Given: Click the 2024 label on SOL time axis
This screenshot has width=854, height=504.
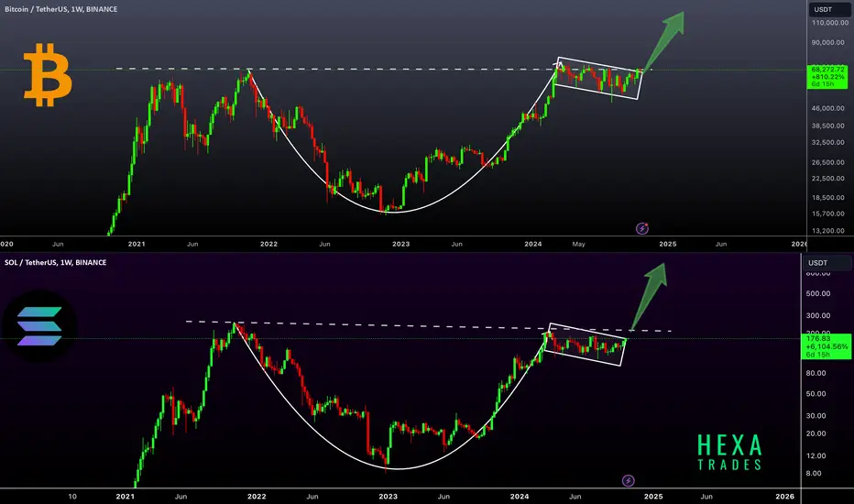Looking at the screenshot, I should 520,497.
